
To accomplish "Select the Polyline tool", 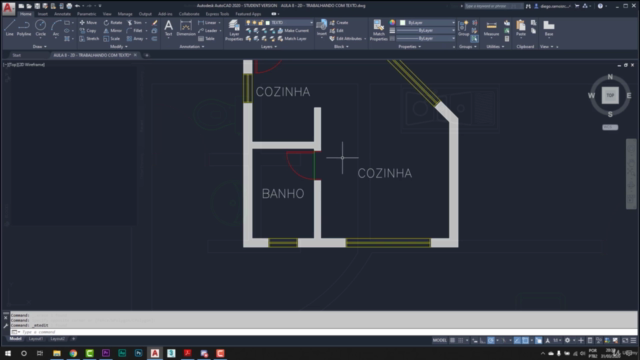I will pos(24,28).
